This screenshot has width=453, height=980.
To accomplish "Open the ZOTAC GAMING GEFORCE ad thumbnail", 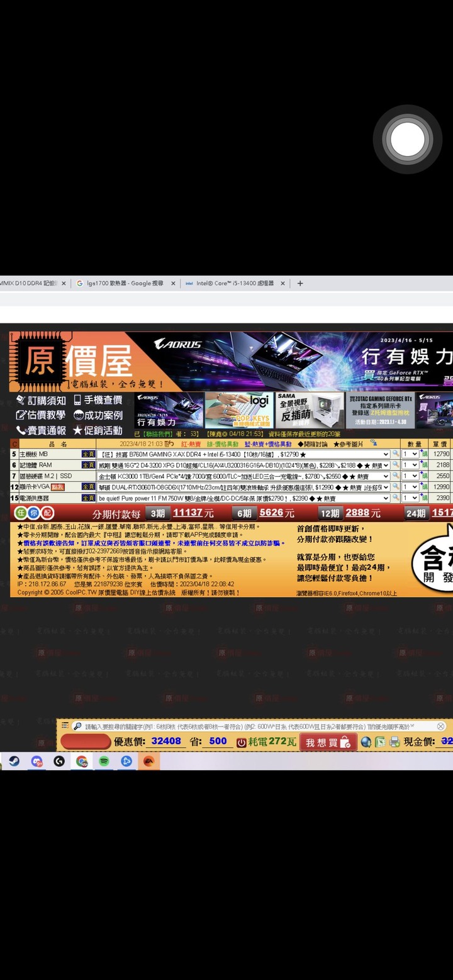I will (x=379, y=410).
